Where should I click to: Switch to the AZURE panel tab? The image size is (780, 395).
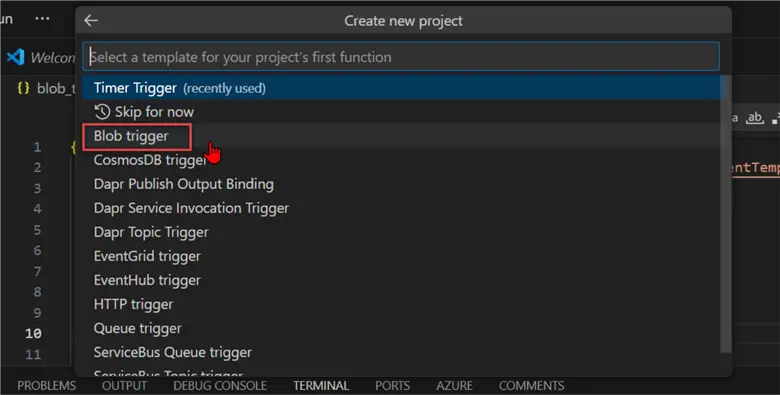coord(454,386)
